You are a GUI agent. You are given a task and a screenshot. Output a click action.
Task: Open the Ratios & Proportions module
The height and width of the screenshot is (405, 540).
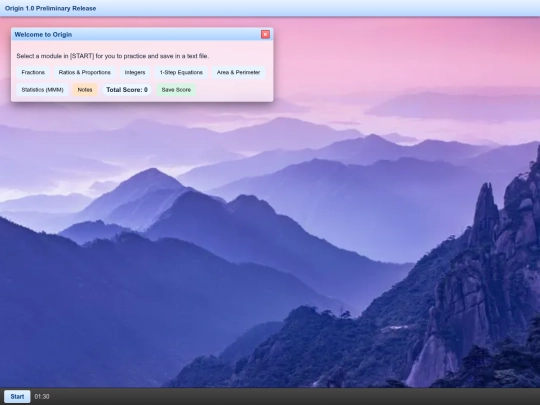[85, 72]
